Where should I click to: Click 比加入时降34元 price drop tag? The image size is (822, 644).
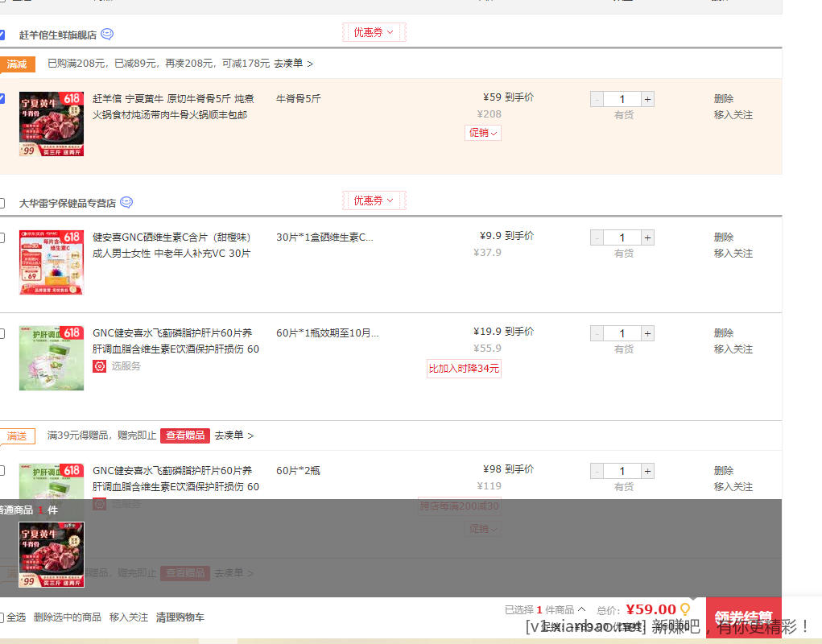pyautogui.click(x=464, y=369)
